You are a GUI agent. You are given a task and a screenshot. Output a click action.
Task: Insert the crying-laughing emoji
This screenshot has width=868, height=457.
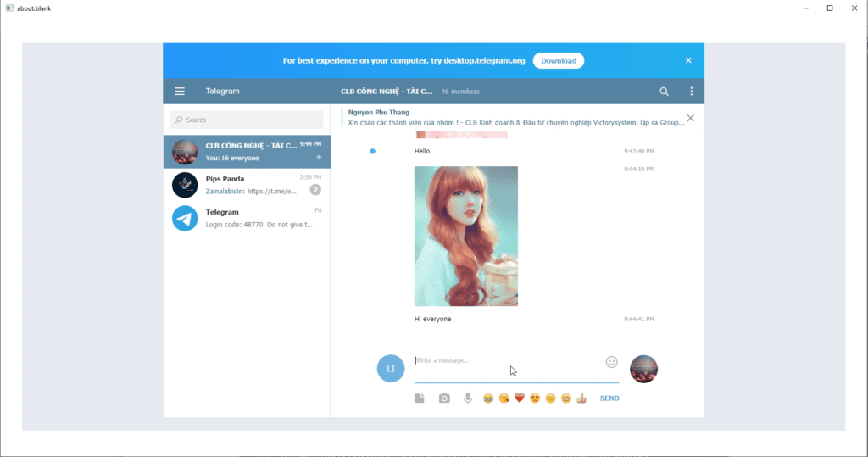[487, 398]
